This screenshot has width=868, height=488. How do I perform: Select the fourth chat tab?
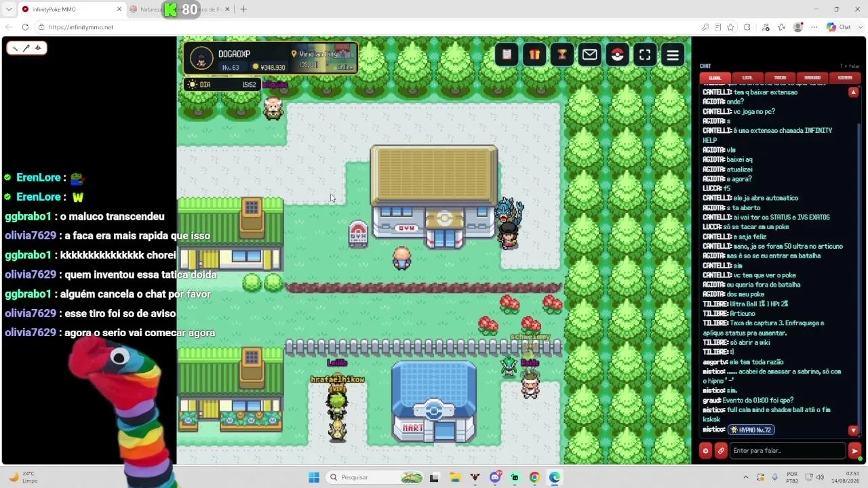tap(812, 77)
